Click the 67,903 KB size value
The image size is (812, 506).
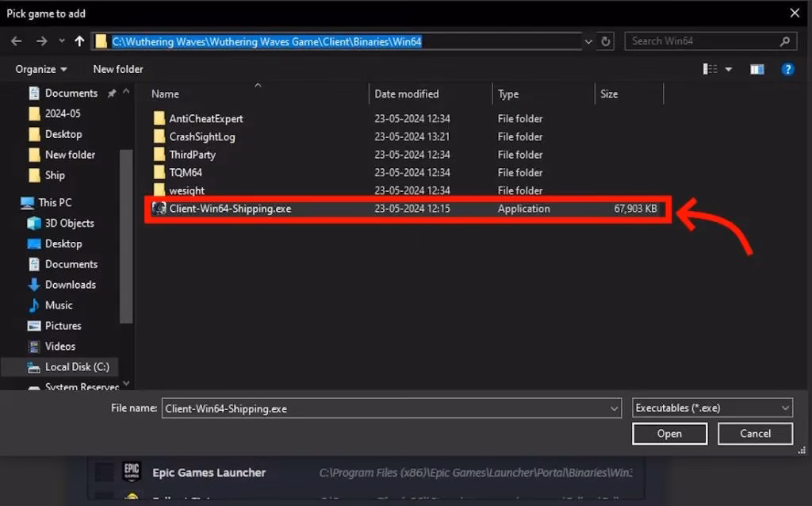coord(635,209)
